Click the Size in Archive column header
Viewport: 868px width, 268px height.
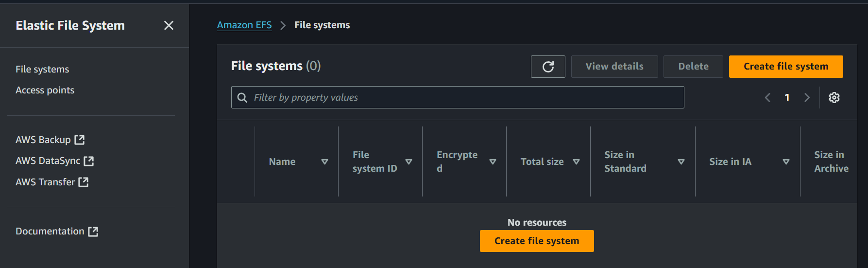pyautogui.click(x=831, y=161)
